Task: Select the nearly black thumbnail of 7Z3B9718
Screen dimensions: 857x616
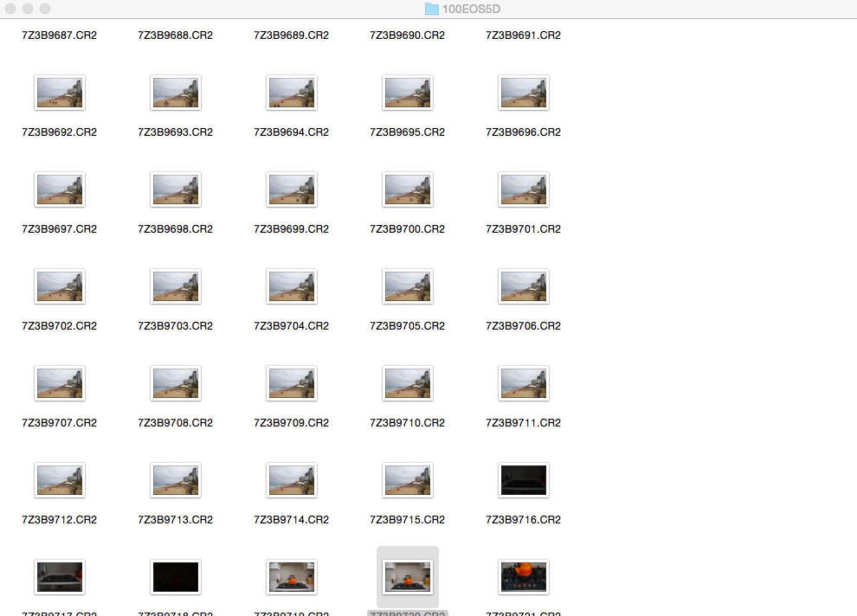Action: 176,577
